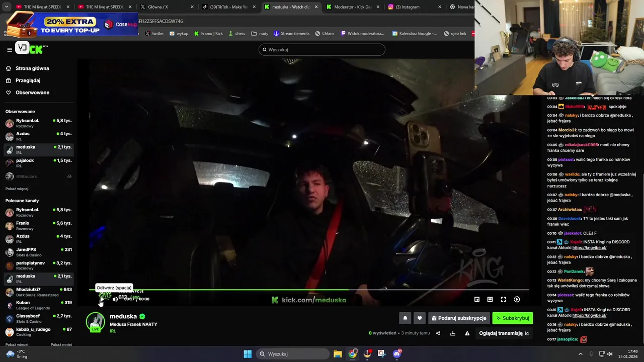Open Mlodziutki7 recommended channel

click(39, 292)
